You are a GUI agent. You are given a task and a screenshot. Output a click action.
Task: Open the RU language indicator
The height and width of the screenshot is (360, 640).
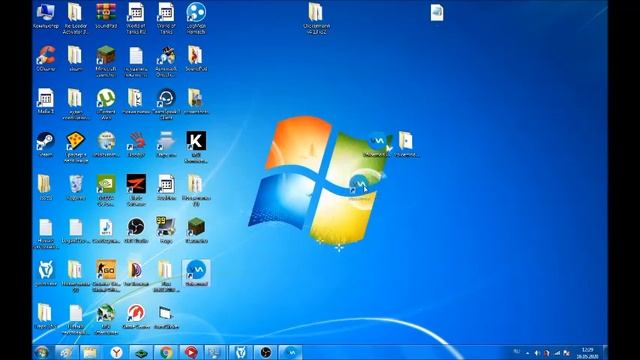coord(516,351)
